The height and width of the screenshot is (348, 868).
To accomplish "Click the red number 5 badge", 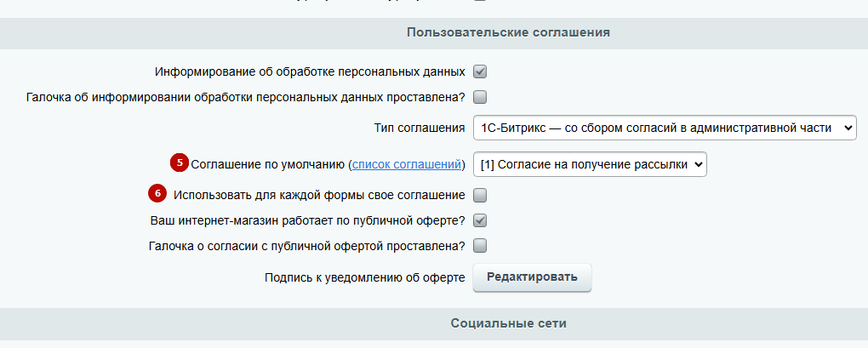I will click(180, 163).
